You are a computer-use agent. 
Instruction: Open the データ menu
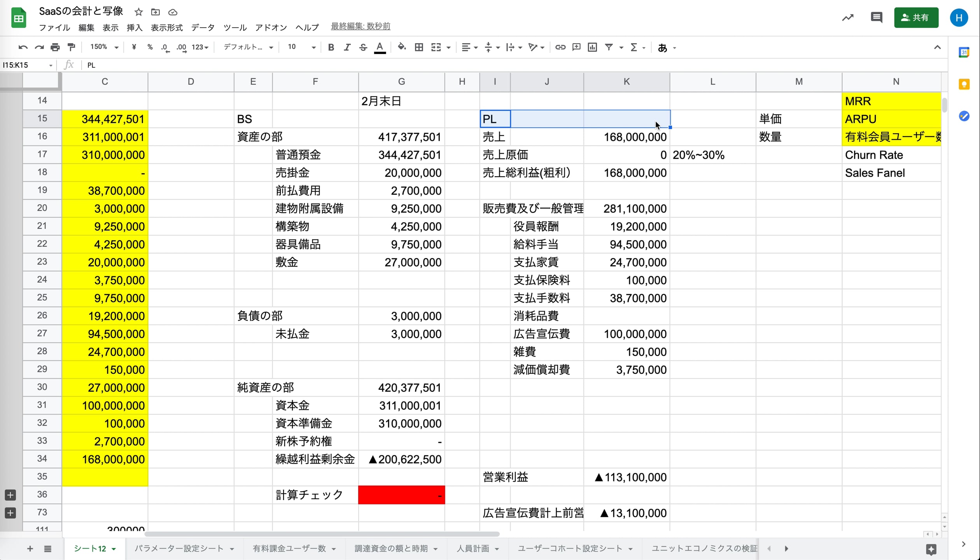[x=202, y=27]
